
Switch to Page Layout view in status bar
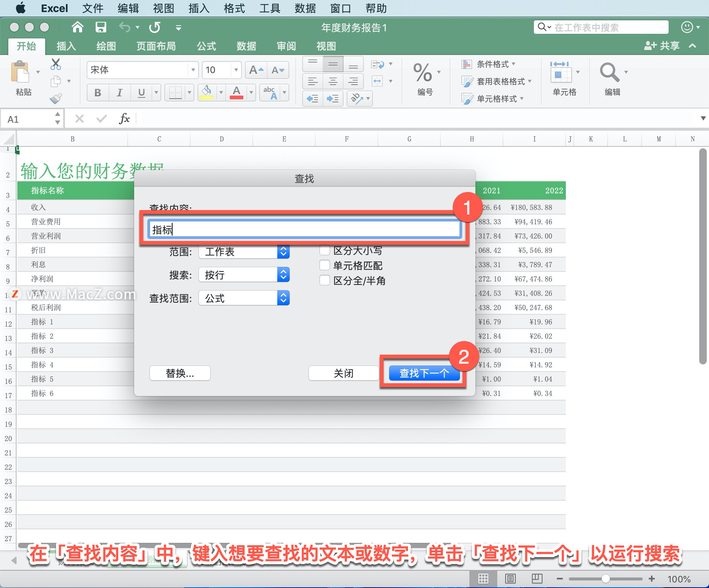(x=510, y=579)
